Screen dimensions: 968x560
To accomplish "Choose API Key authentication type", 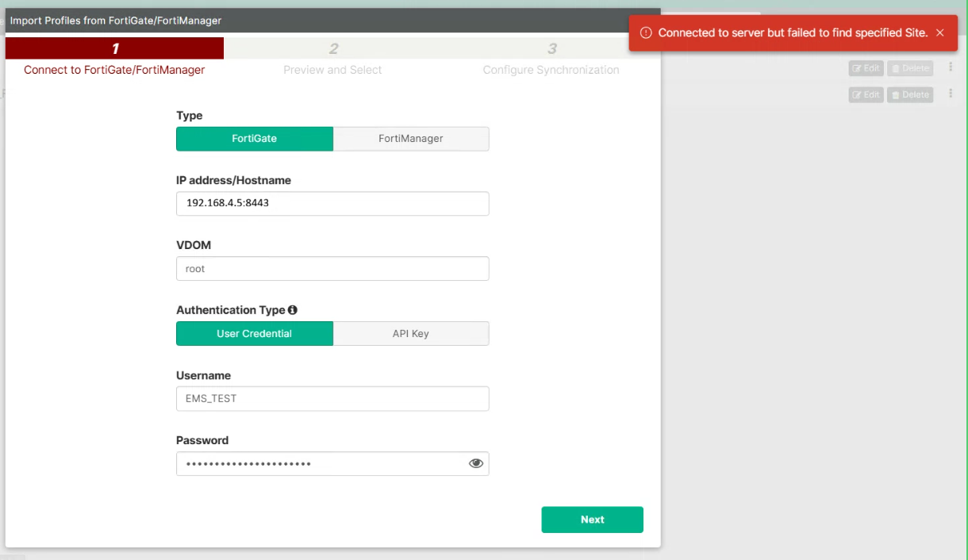I will pos(411,334).
